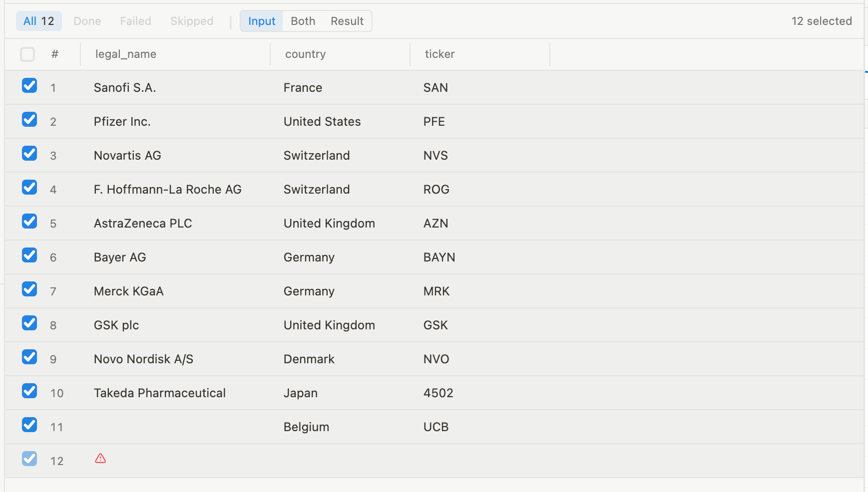This screenshot has width=868, height=492.
Task: Uncheck the Takeda Pharmaceutical row checkbox
Action: pos(29,391)
